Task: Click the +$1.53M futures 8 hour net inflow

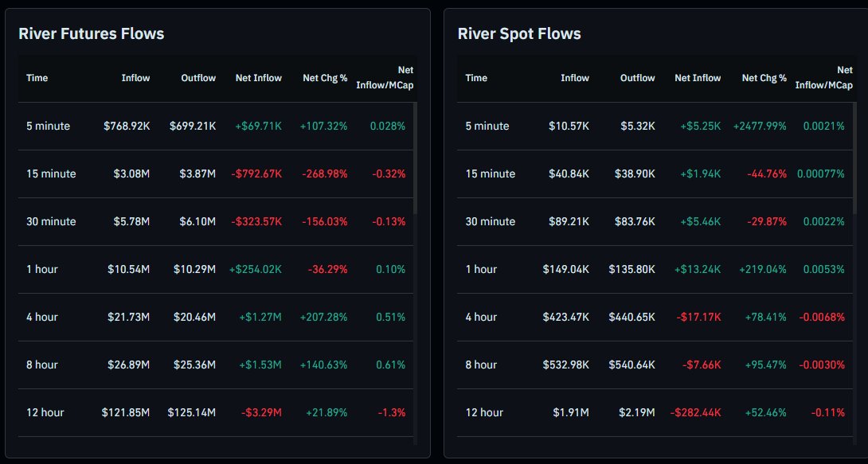Action: click(260, 365)
